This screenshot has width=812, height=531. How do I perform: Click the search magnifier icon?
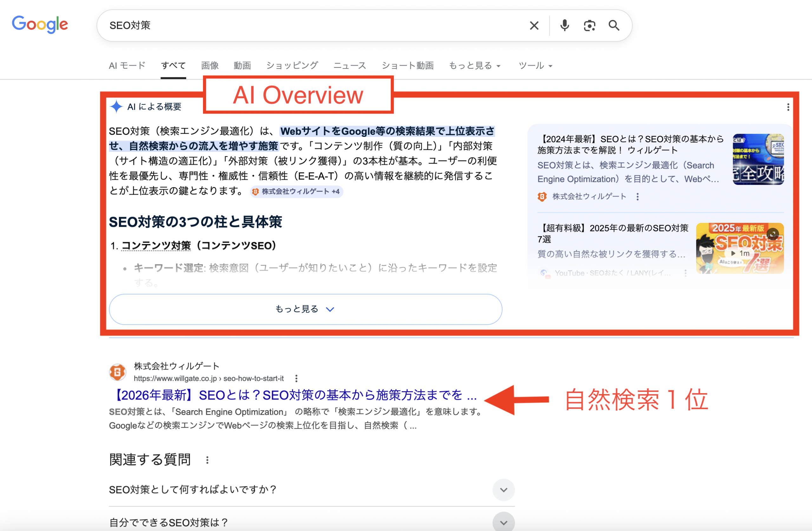coord(614,25)
